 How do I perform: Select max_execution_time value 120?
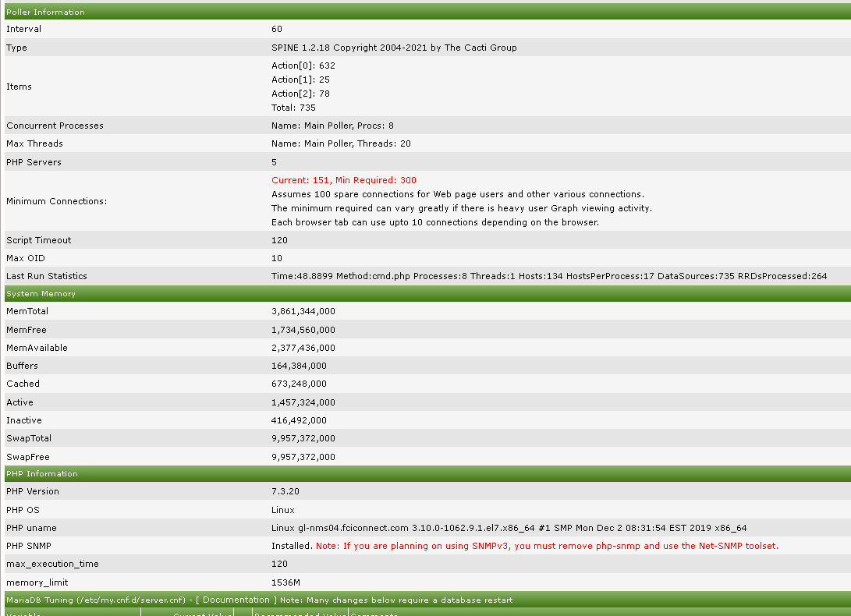click(279, 564)
